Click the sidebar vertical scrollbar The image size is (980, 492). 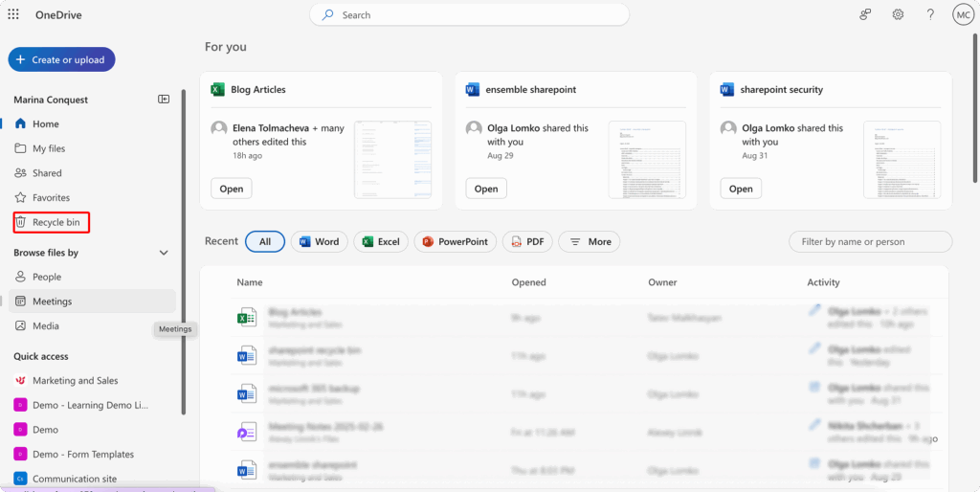tap(183, 252)
